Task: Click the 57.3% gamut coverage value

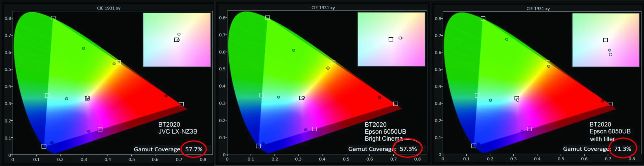Action: click(408, 149)
